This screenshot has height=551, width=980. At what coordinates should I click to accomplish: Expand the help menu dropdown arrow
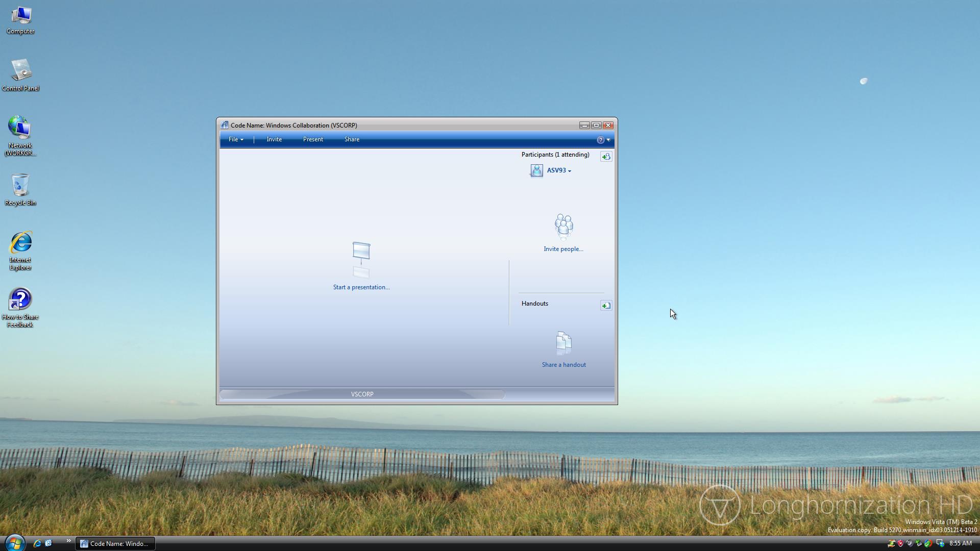click(608, 140)
